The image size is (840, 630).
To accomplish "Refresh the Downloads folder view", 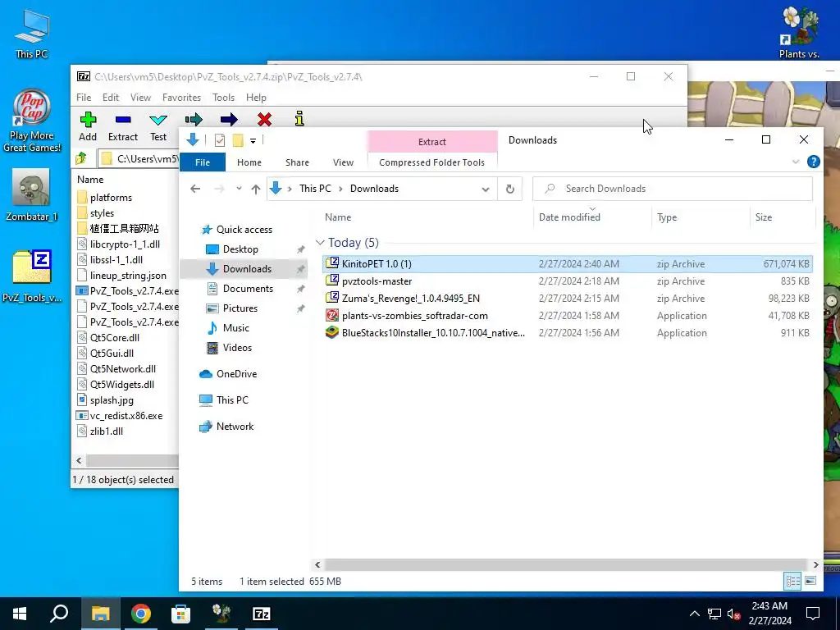I will [x=510, y=189].
